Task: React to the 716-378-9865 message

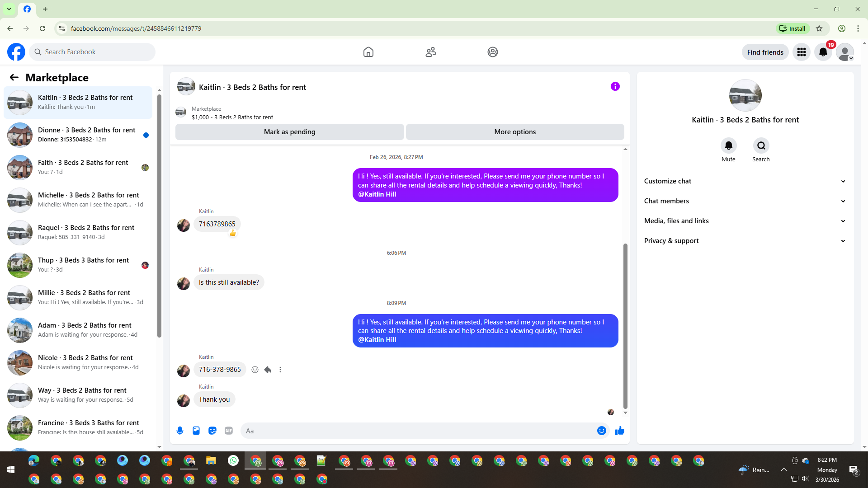Action: (x=255, y=370)
